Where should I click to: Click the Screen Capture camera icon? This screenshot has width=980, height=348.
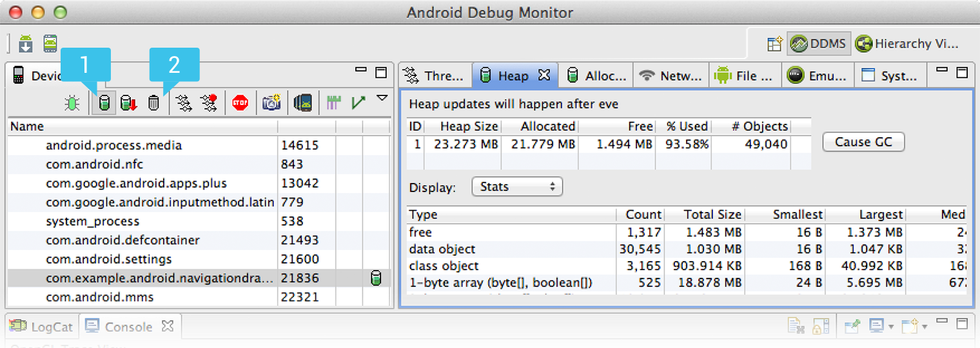click(271, 103)
